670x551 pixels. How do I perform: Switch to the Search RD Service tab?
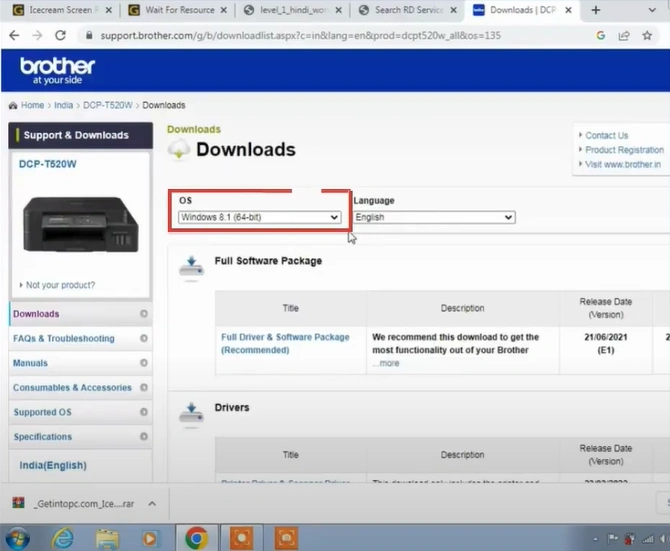(406, 10)
